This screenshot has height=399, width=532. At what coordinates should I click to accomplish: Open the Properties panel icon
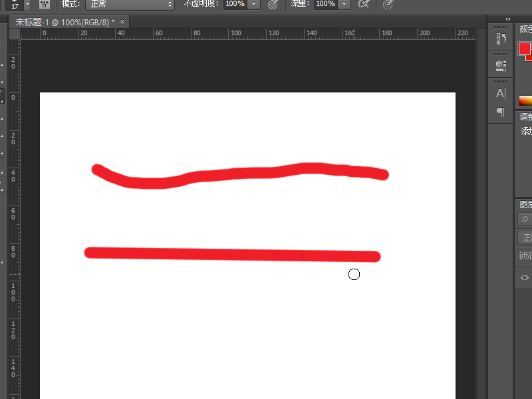coord(501,65)
